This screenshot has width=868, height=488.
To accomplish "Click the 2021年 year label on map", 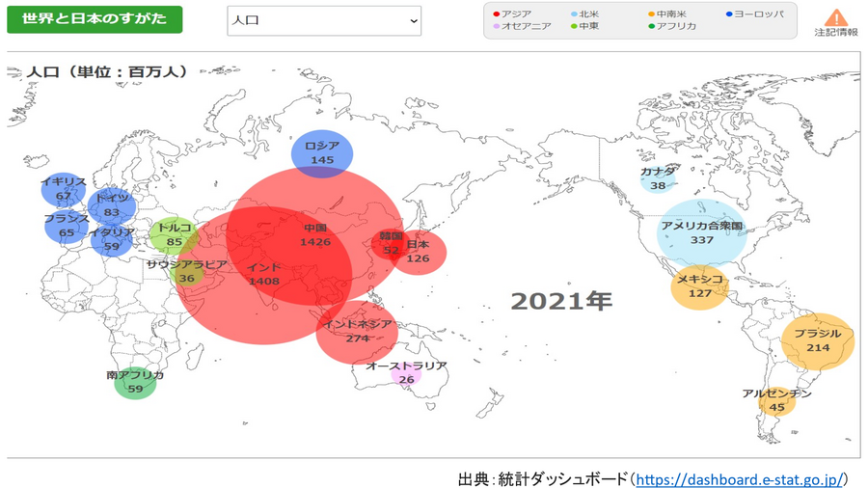I will click(x=561, y=301).
